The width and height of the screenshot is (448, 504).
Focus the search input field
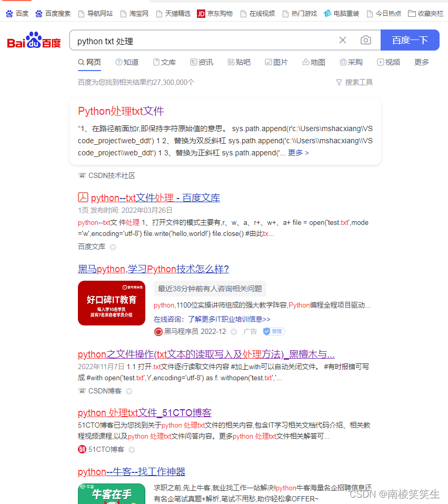pos(206,41)
